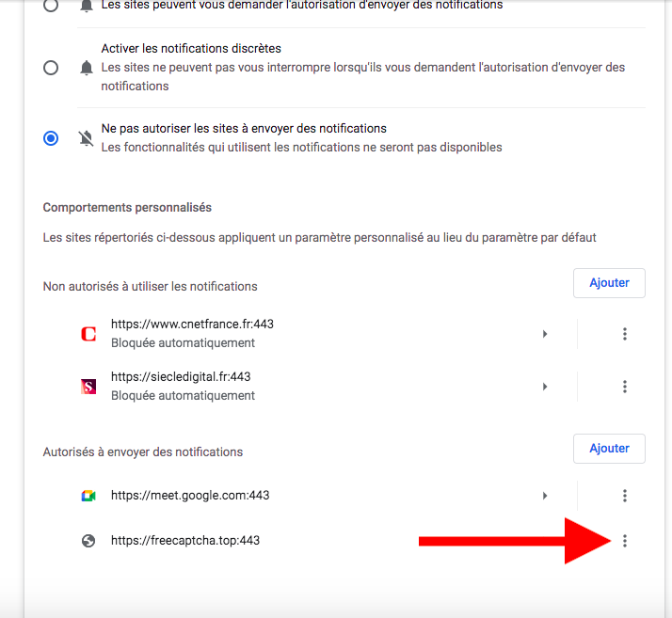The height and width of the screenshot is (618, 672).
Task: Open the https://freecaptcha.top:443 entry
Action: (x=185, y=541)
